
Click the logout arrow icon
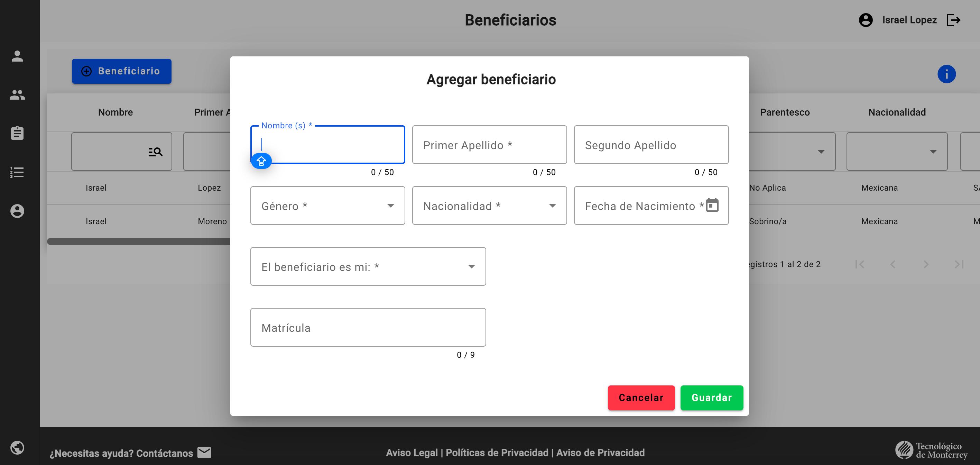point(953,20)
